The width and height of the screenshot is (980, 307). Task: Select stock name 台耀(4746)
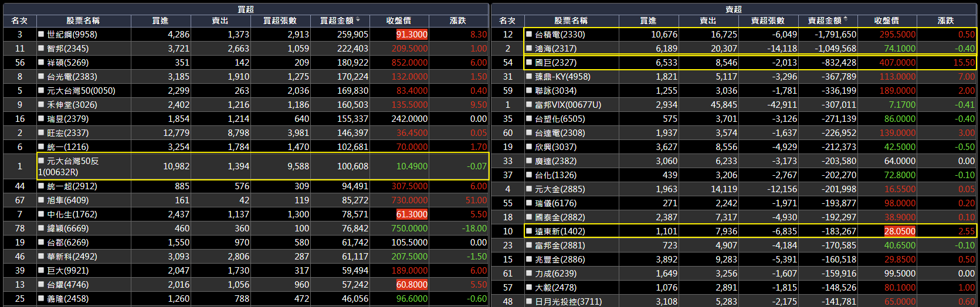coord(67,285)
